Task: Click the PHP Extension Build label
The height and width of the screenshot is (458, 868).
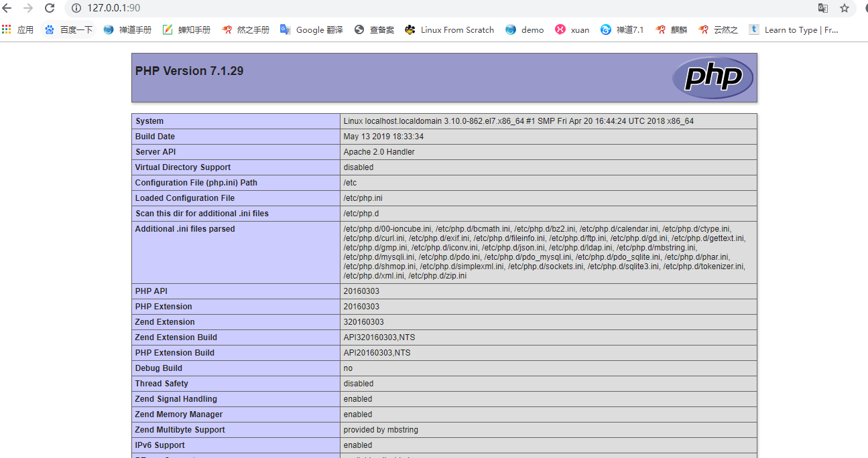Action: [x=175, y=353]
